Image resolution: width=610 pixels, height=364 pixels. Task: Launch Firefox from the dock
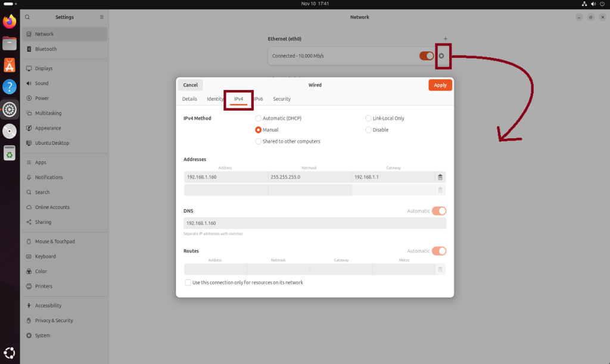coord(10,22)
